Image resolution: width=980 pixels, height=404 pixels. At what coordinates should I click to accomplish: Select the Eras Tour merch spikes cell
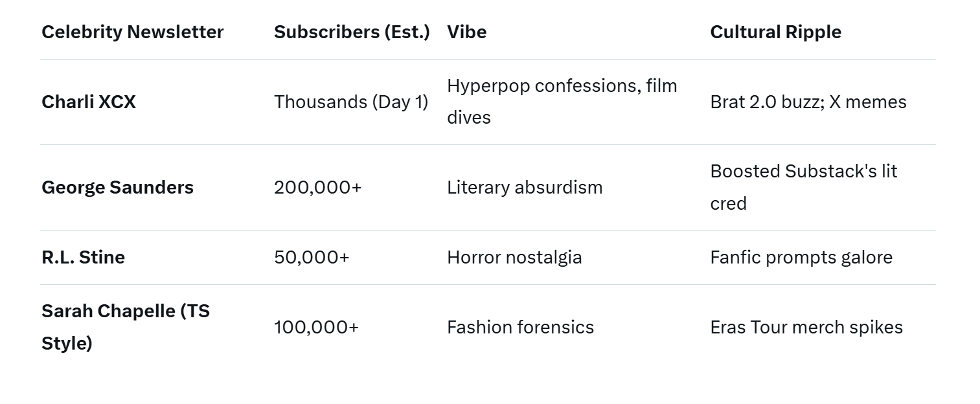(806, 327)
